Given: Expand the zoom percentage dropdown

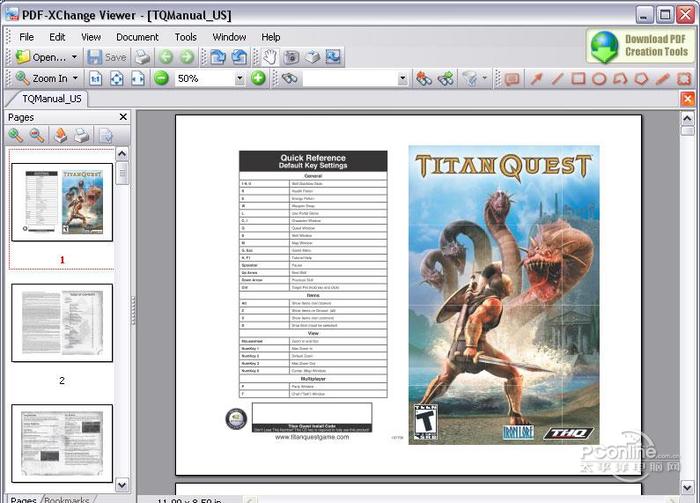Looking at the screenshot, I should tap(240, 79).
